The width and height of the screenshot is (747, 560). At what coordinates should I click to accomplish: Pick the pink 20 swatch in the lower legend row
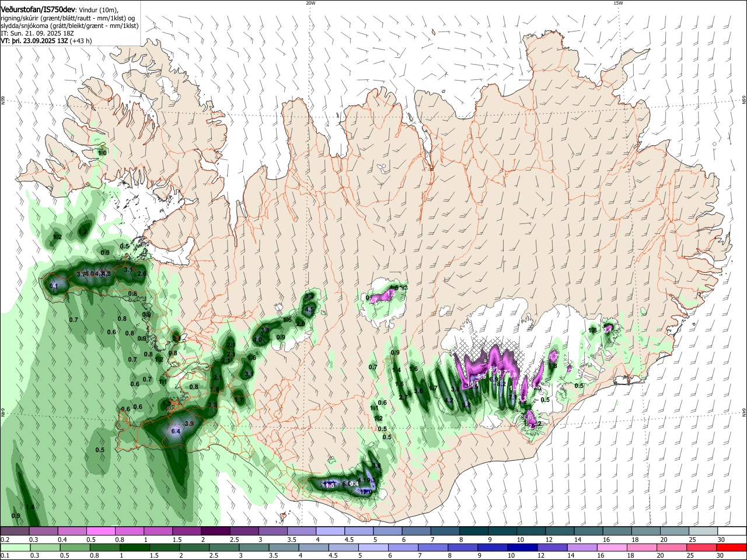tap(672, 547)
